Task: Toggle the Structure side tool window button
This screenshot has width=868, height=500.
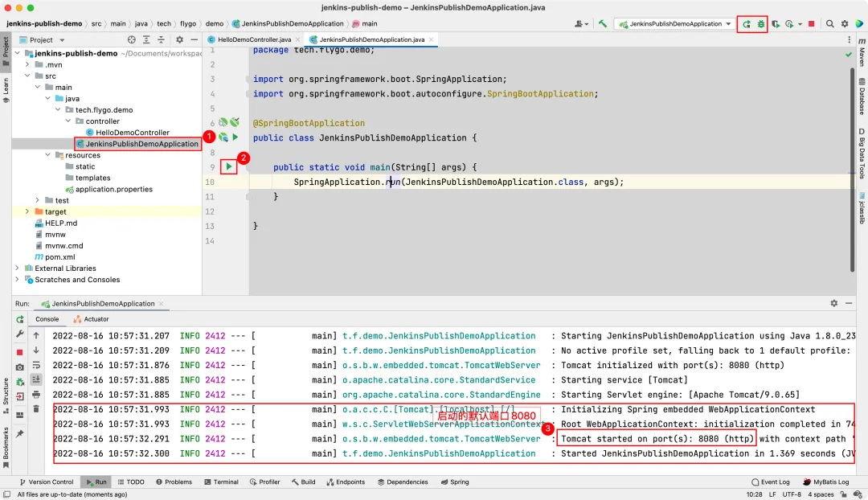Action: tap(6, 395)
